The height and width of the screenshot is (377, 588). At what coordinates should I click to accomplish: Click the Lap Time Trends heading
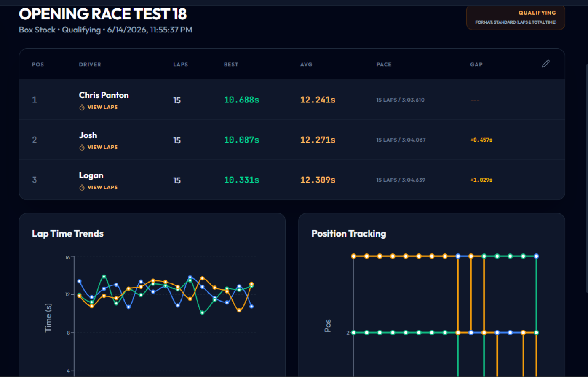[x=68, y=234]
